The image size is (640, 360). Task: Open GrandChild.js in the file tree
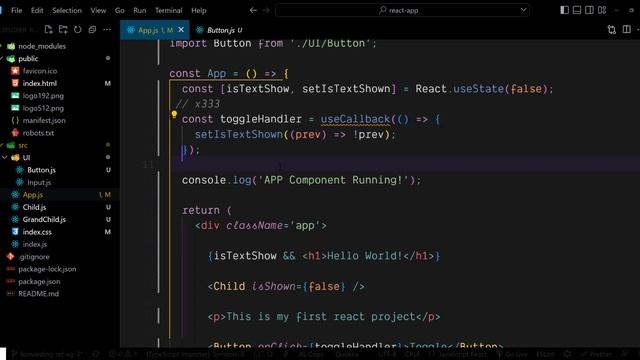pos(44,220)
